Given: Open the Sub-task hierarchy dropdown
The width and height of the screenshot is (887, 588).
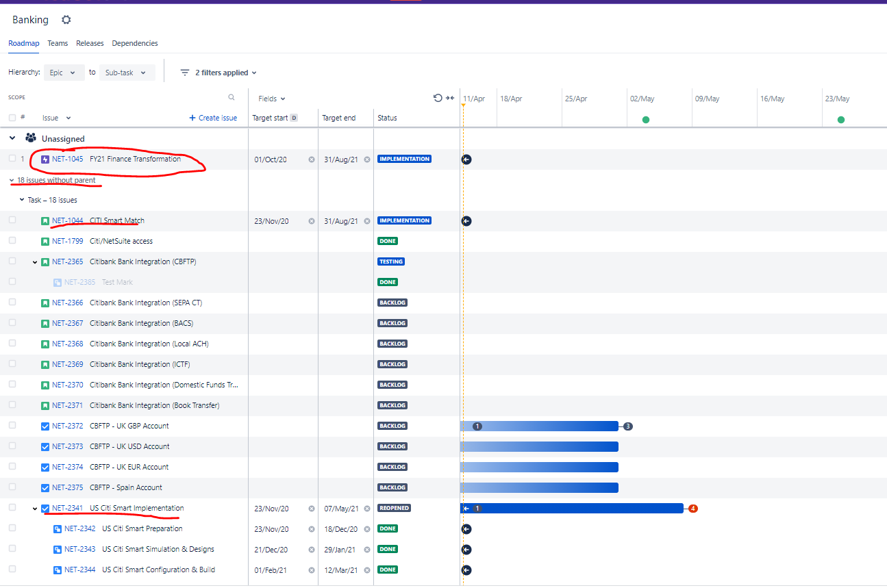Looking at the screenshot, I should [127, 73].
